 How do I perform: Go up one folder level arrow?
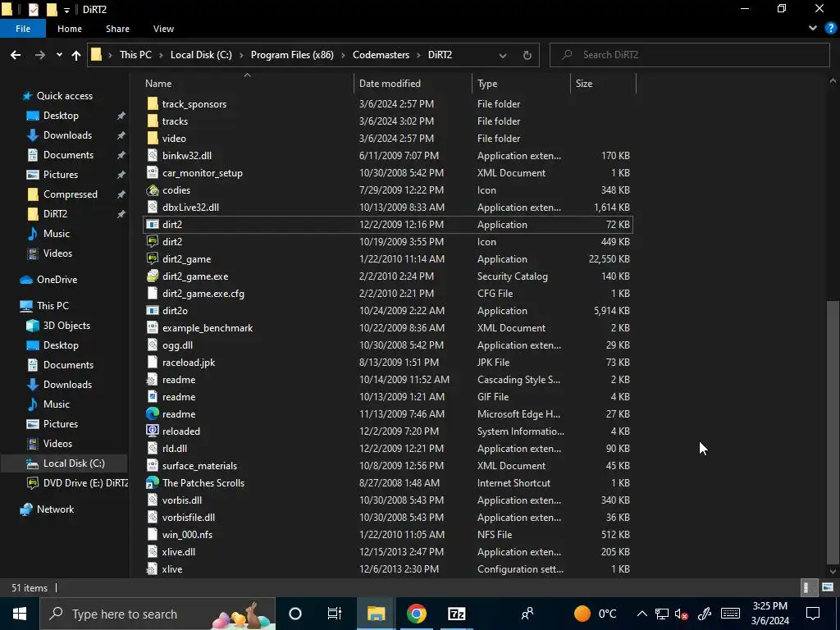[76, 55]
